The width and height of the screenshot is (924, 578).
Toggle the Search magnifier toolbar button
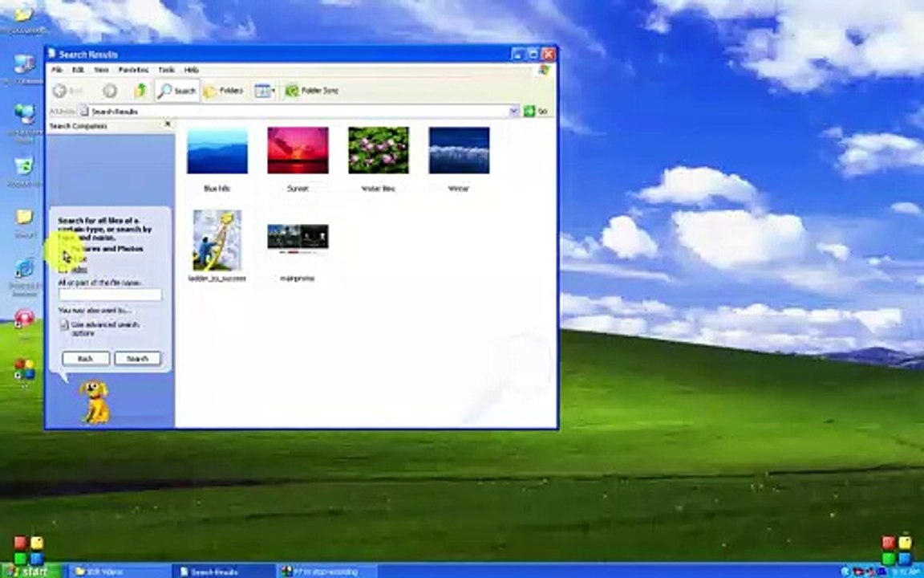(x=177, y=91)
